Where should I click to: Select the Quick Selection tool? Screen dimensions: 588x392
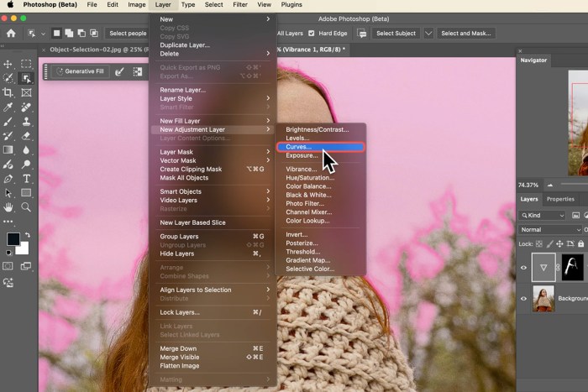[x=8, y=78]
